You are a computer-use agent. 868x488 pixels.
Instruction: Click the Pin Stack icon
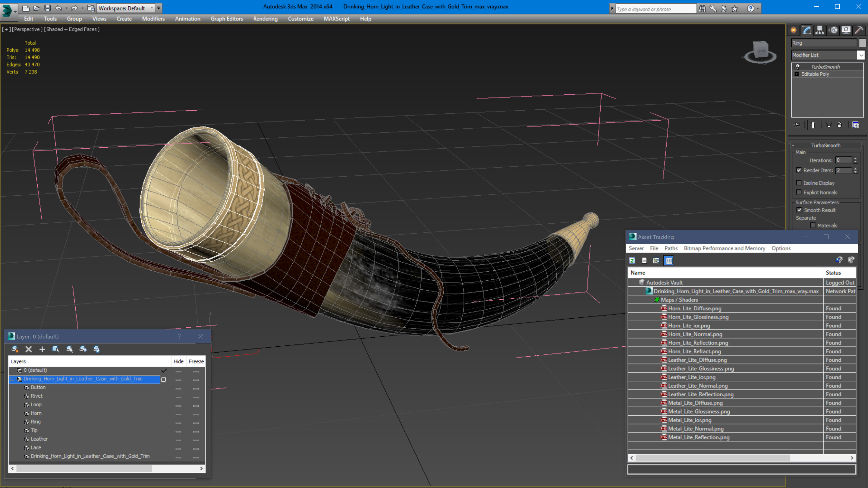coord(797,125)
